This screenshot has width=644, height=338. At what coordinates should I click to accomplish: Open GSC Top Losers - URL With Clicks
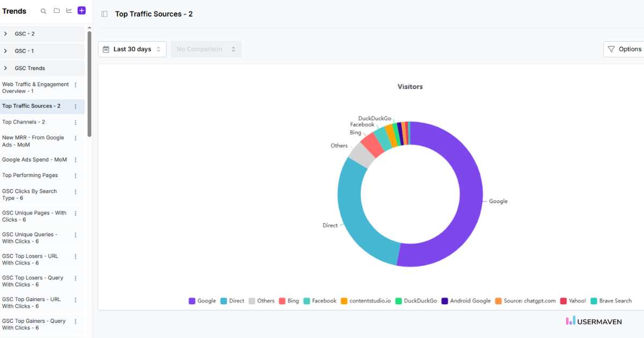[x=30, y=260]
